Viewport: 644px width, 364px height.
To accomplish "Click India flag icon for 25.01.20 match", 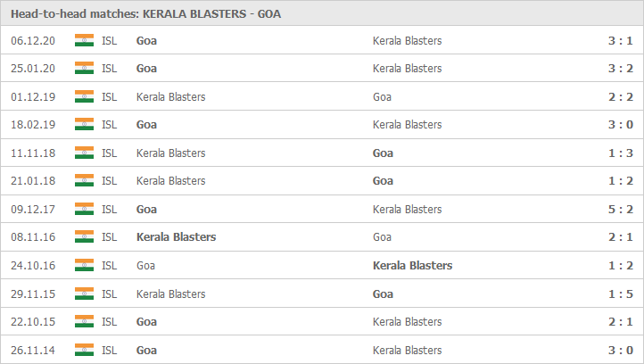I will point(84,68).
